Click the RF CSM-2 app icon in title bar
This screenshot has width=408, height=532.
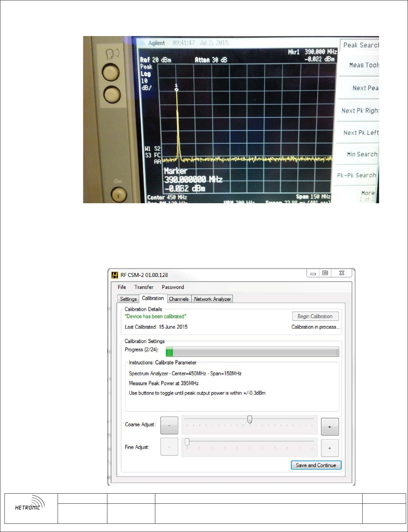click(115, 275)
